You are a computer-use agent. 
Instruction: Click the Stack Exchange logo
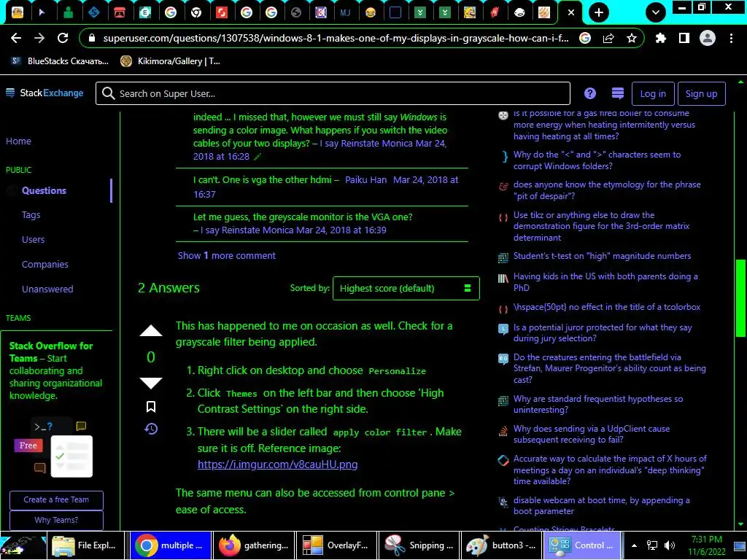pos(44,93)
